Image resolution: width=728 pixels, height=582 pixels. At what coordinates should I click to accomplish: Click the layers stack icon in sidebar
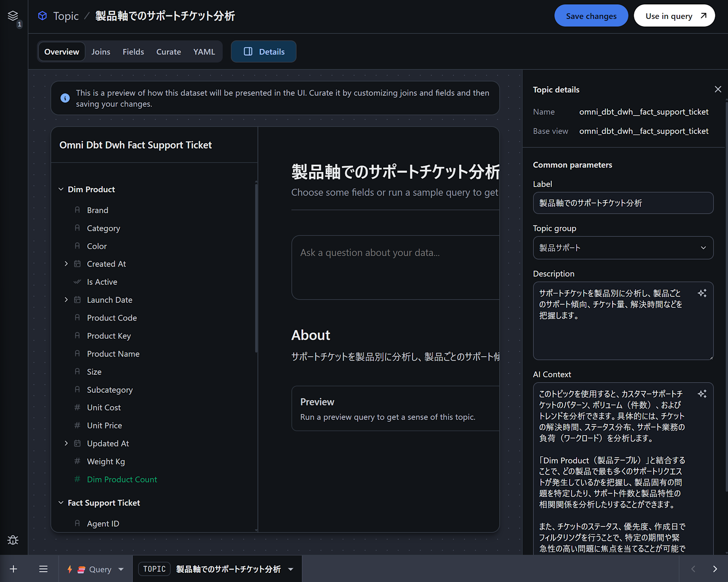[13, 16]
